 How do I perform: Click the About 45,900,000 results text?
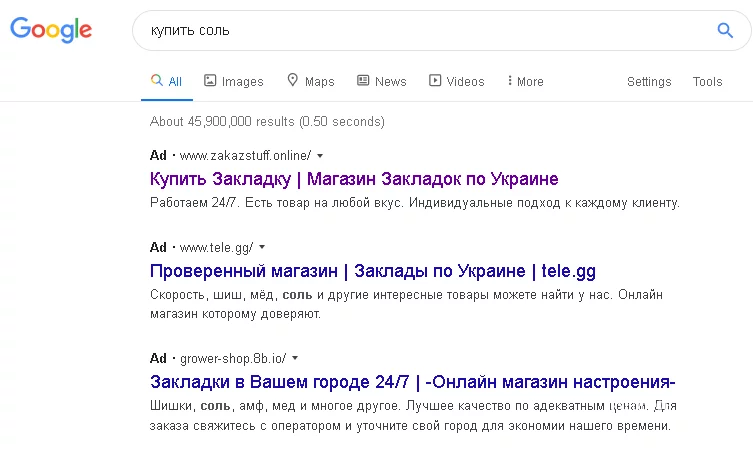point(267,121)
